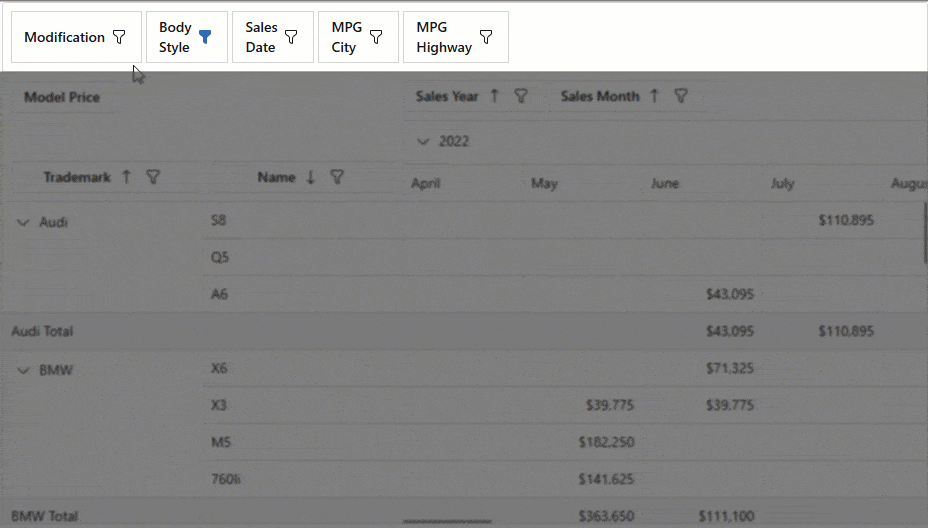Collapse the 2022 year column group
The width and height of the screenshot is (928, 528).
pyautogui.click(x=422, y=141)
